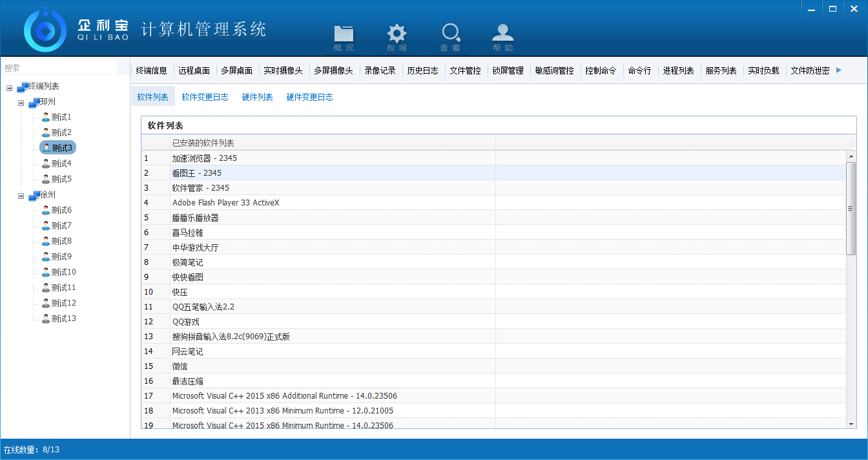Select terminal 测试10 in the tree
This screenshot has width=868, height=460.
[x=63, y=272]
